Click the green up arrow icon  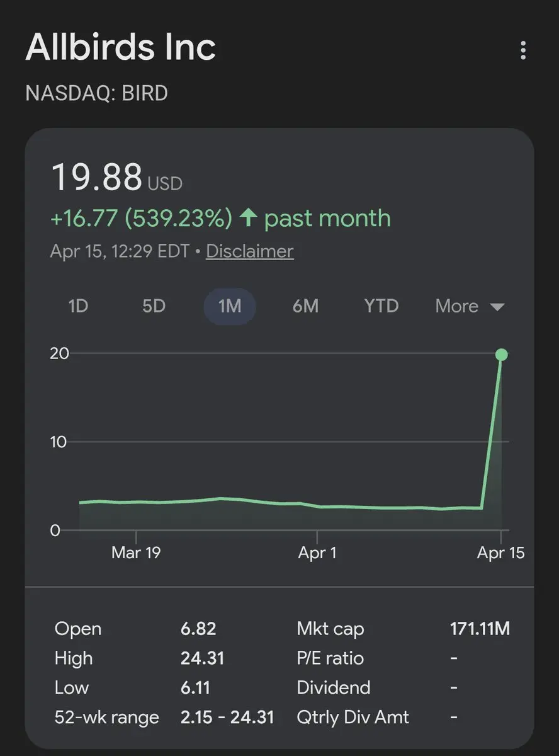249,219
